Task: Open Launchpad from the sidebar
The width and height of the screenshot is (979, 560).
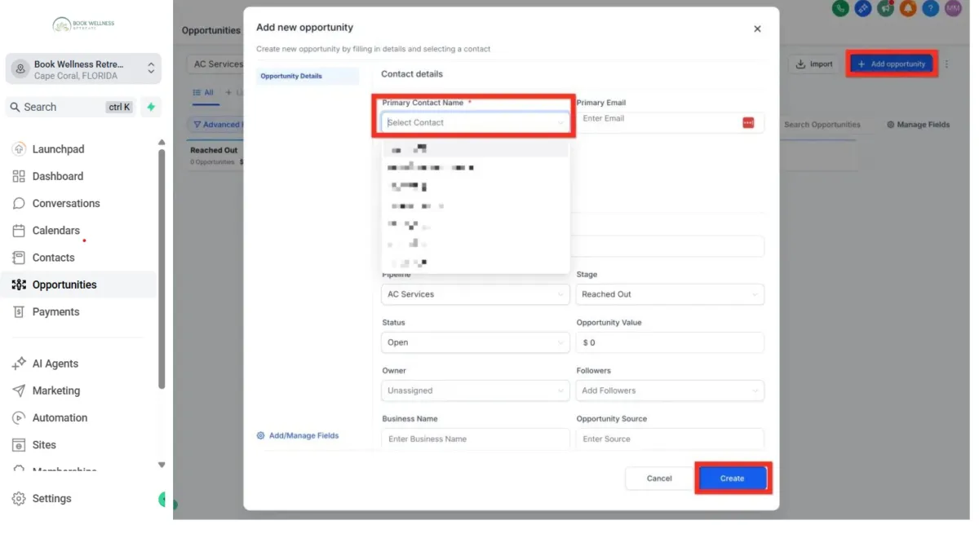Action: 58,149
